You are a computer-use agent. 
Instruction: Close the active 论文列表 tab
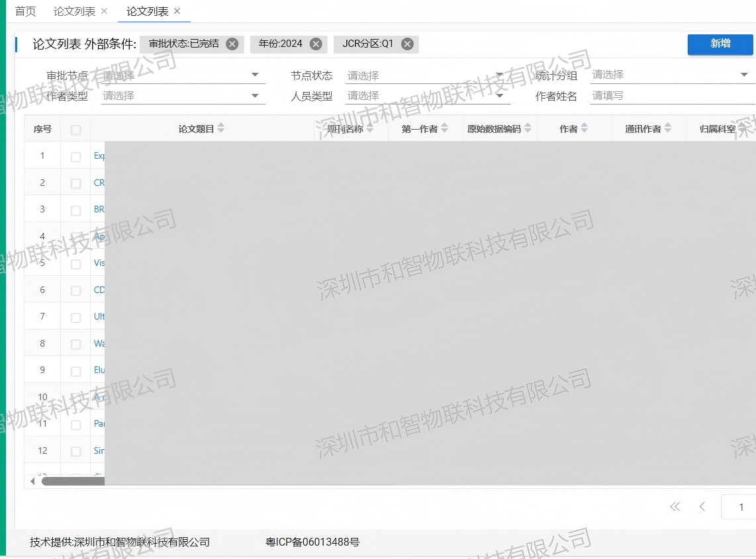point(177,11)
